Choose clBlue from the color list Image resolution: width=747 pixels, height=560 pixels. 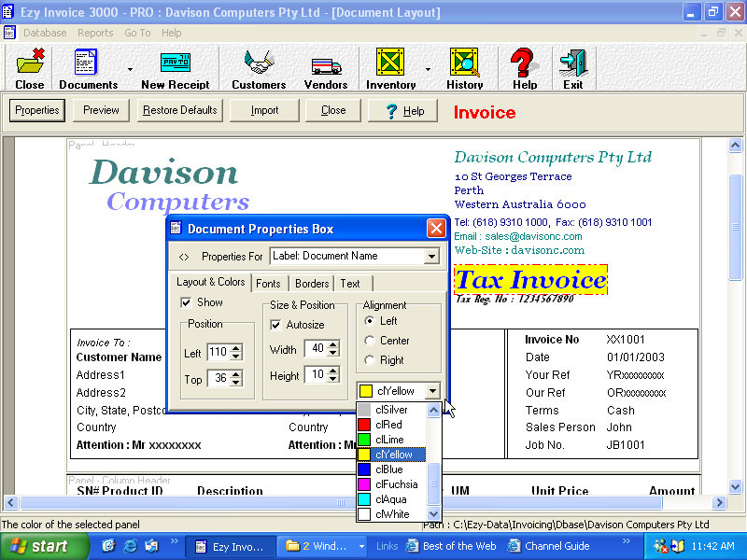point(391,469)
